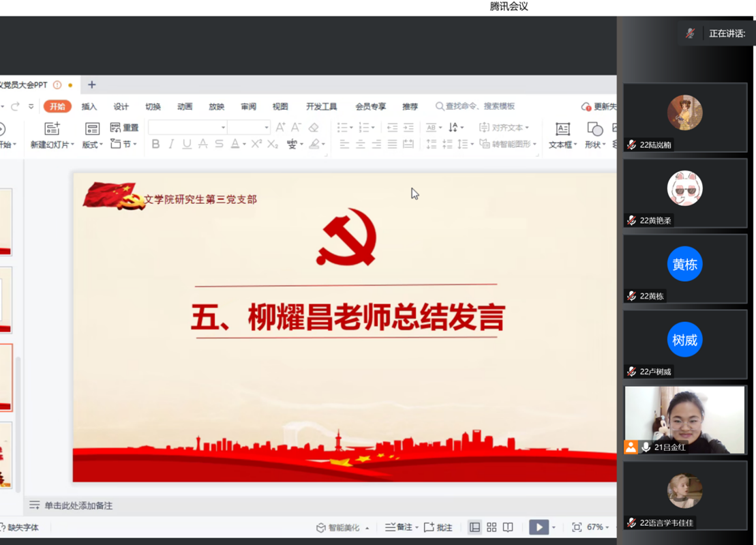Center-align text in paragraph toolbar
Image resolution: width=756 pixels, height=545 pixels.
(x=360, y=144)
